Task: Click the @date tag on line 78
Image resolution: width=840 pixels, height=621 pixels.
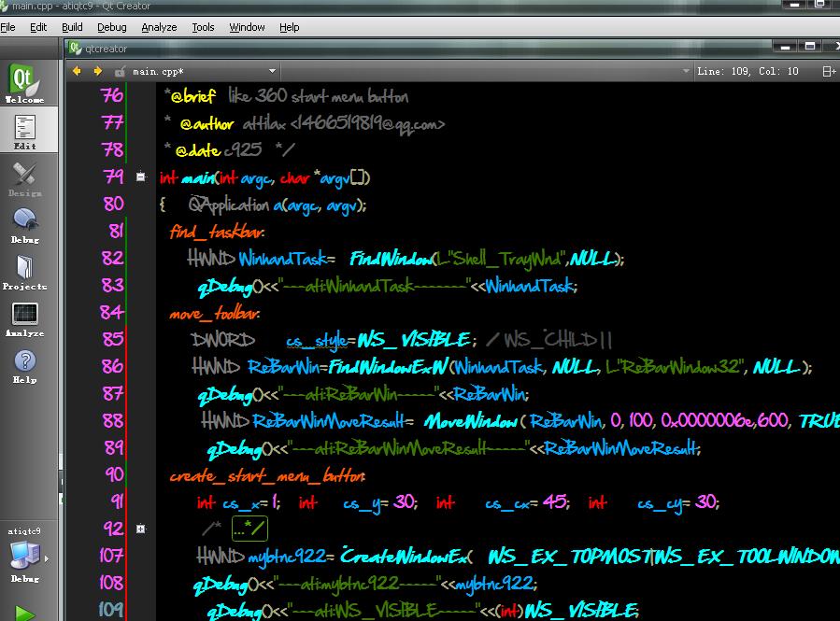Action: click(198, 150)
